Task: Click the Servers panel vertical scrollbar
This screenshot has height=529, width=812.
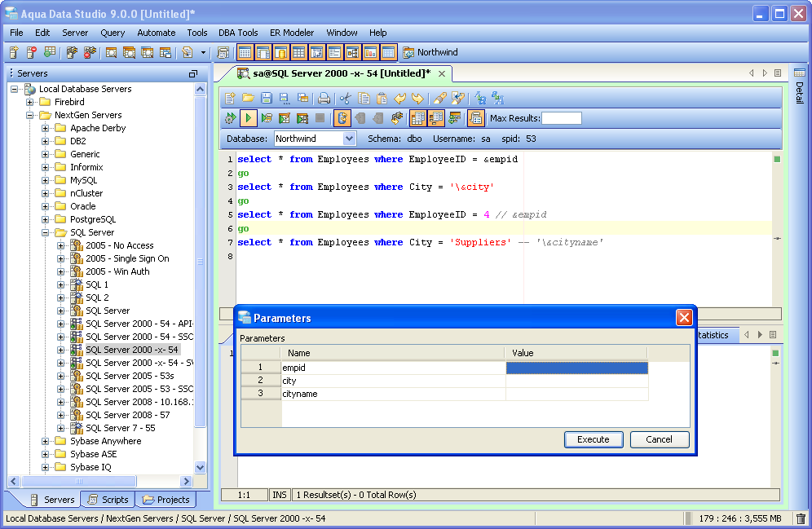Action: coord(201,261)
